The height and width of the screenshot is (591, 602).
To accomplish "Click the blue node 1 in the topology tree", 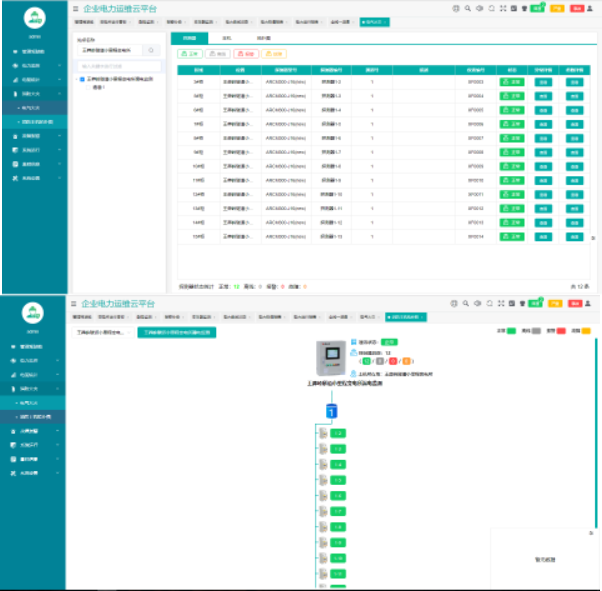I will tap(332, 411).
